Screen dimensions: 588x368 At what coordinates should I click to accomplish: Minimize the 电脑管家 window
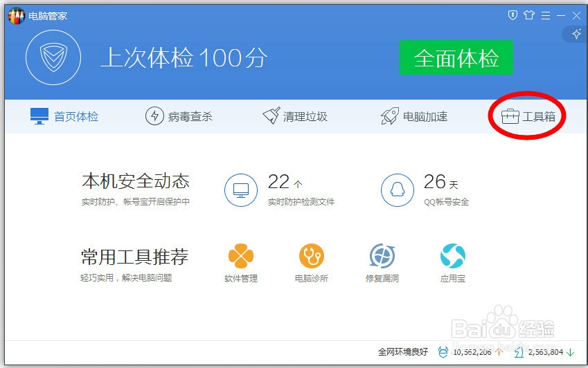[x=561, y=15]
